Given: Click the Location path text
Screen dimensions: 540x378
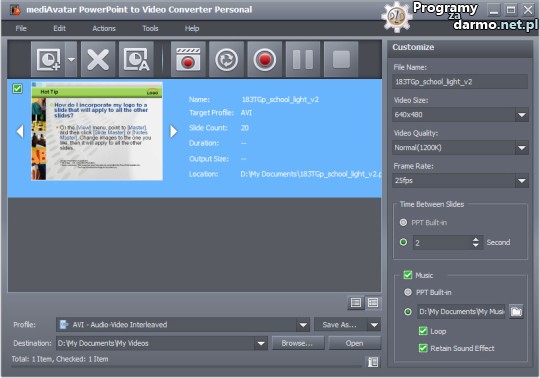Looking at the screenshot, I should [x=311, y=174].
